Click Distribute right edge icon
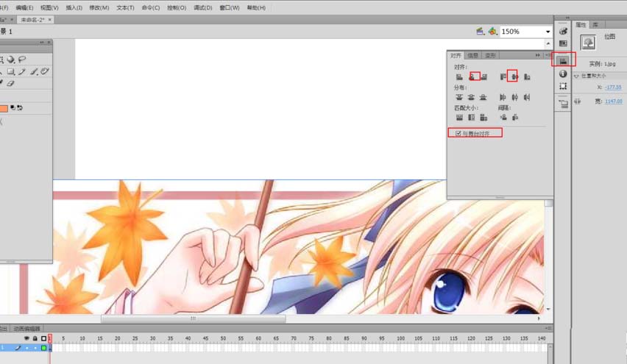This screenshot has width=627, height=364. point(527,97)
